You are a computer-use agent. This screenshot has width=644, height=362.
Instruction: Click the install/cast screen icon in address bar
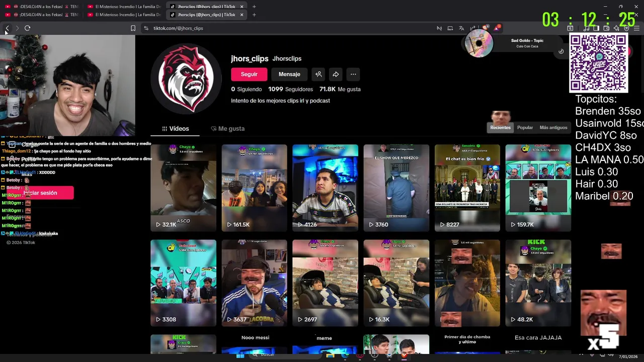pyautogui.click(x=450, y=28)
